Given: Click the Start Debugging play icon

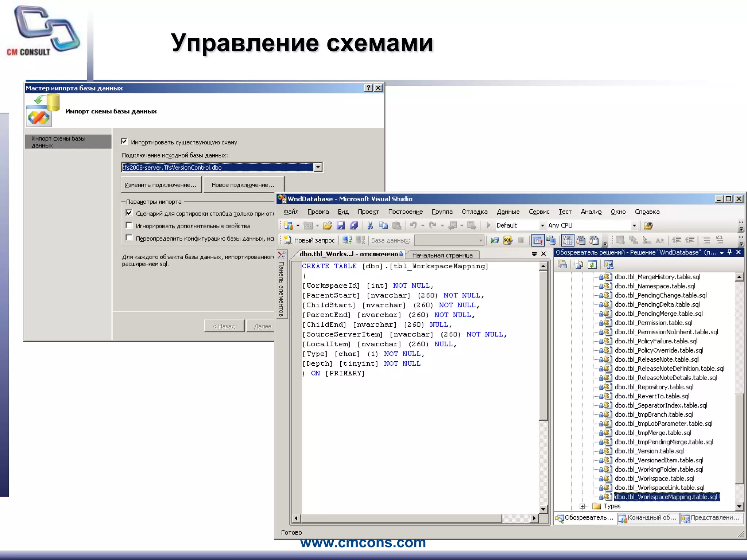Looking at the screenshot, I should 488,226.
